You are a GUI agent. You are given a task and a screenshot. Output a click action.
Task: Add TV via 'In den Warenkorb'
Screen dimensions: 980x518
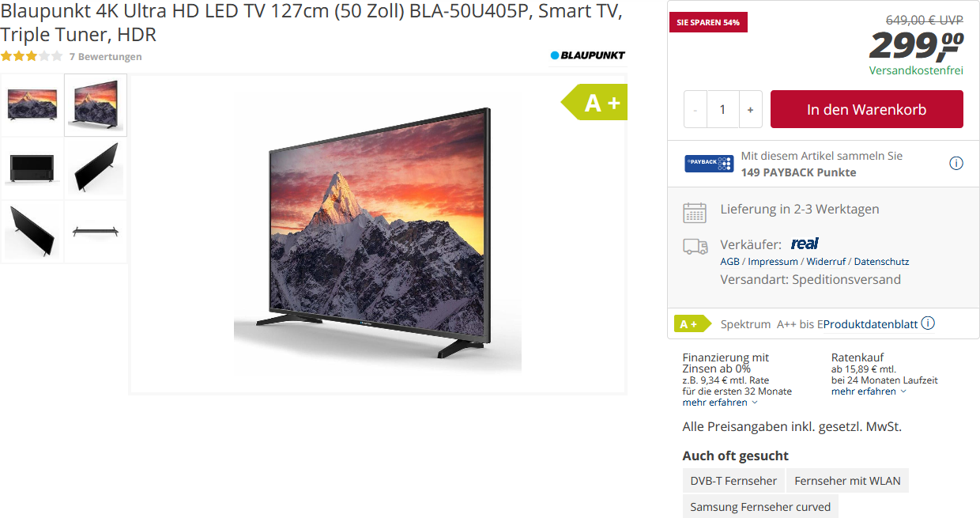pos(866,109)
